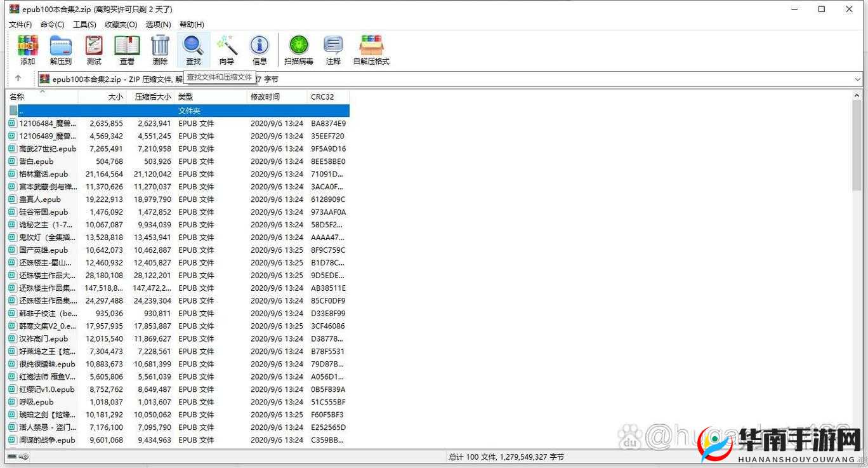Run the 测试 (Test) archive tool
Viewport: 868px width, 468px height.
94,50
